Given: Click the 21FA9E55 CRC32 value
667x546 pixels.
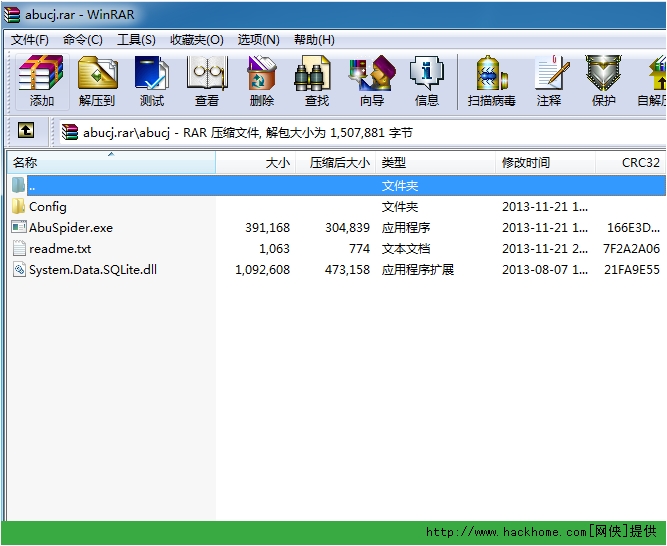Looking at the screenshot, I should (x=632, y=270).
